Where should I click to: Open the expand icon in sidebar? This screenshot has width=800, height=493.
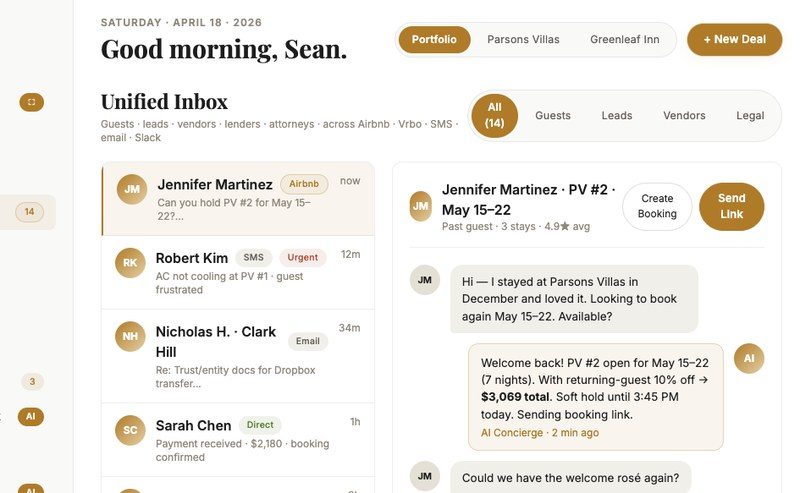pos(32,102)
